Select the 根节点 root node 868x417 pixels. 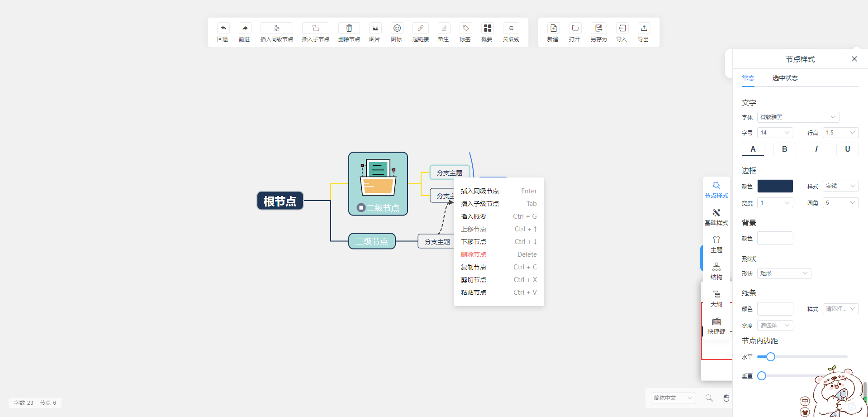280,201
